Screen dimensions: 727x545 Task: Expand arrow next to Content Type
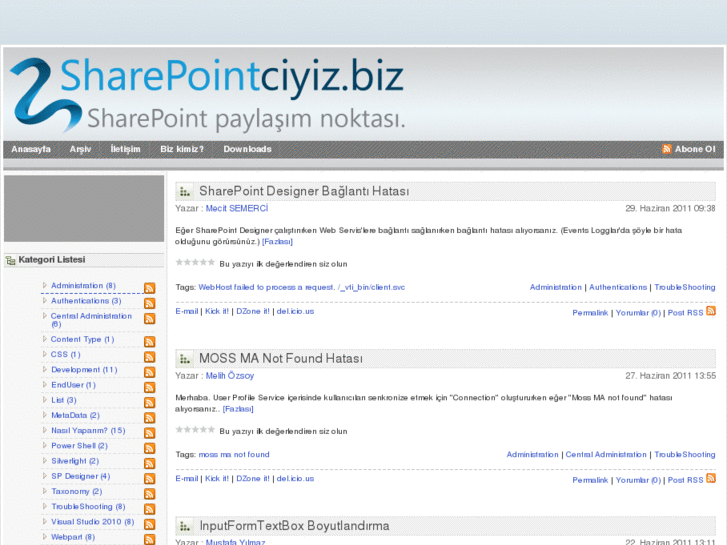click(x=45, y=339)
